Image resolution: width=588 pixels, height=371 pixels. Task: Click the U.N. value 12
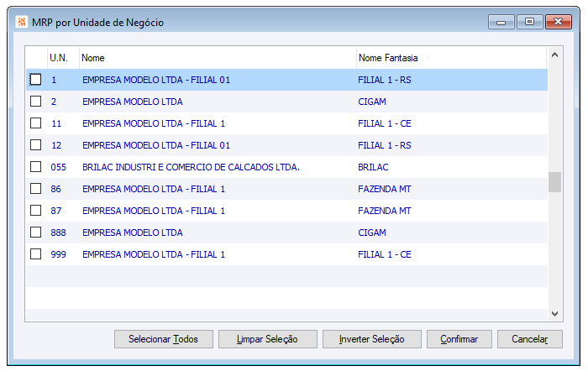tap(56, 145)
